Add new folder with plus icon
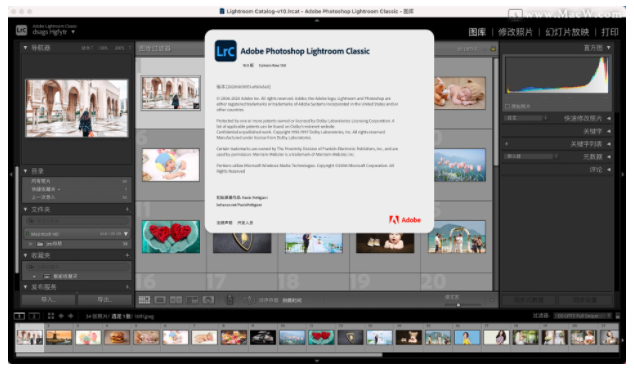Image resolution: width=634 pixels, height=374 pixels. coord(127,209)
